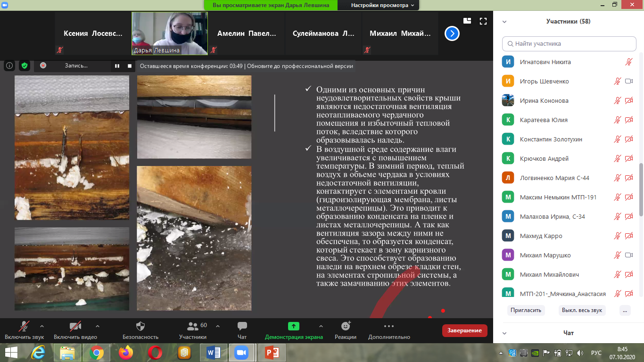Expand screen share options arrow
The image size is (644, 362).
coord(321,326)
